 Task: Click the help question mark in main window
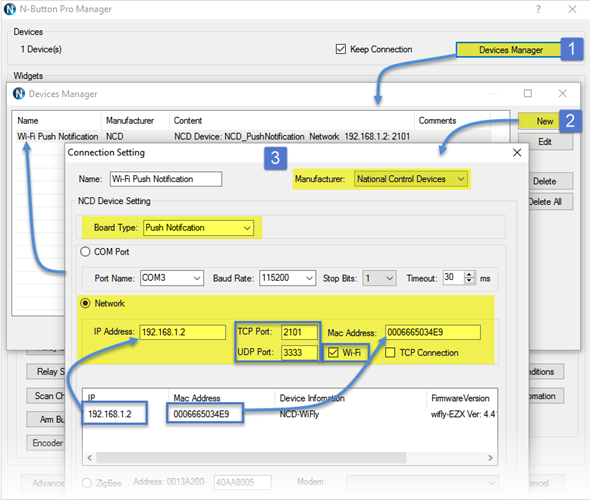coord(538,9)
